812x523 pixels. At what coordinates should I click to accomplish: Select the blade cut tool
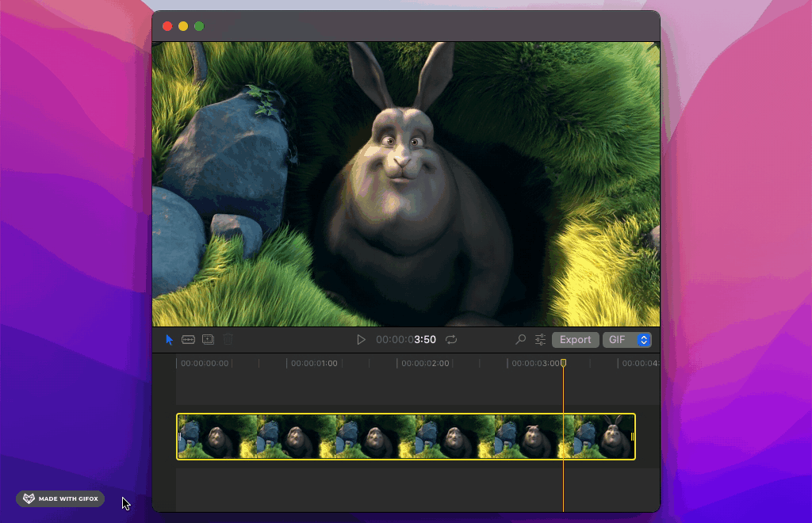[188, 340]
